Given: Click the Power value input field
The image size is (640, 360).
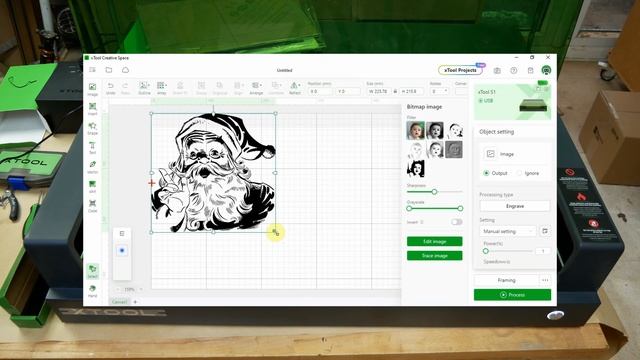Looking at the screenshot, I should point(542,251).
